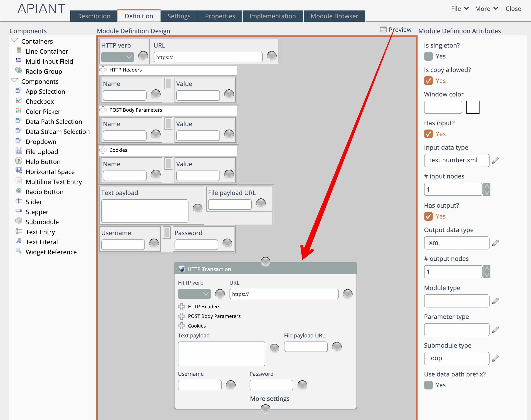The height and width of the screenshot is (420, 531).
Task: Switch to the Implementation tab
Action: coord(272,16)
